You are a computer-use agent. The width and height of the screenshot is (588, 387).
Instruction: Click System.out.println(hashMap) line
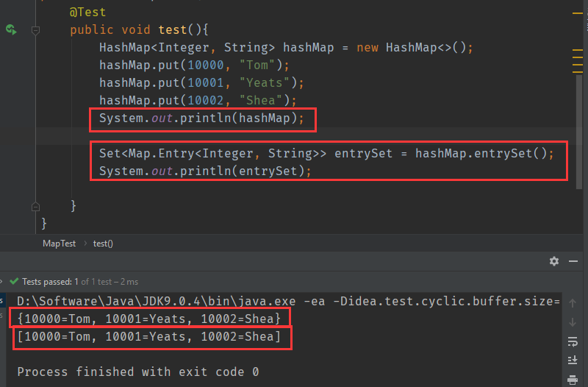201,118
